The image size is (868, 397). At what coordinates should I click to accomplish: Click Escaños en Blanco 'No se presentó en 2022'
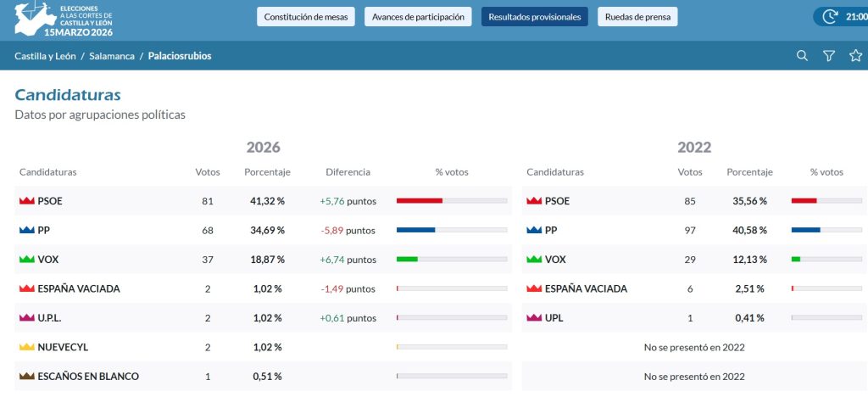[x=694, y=377]
